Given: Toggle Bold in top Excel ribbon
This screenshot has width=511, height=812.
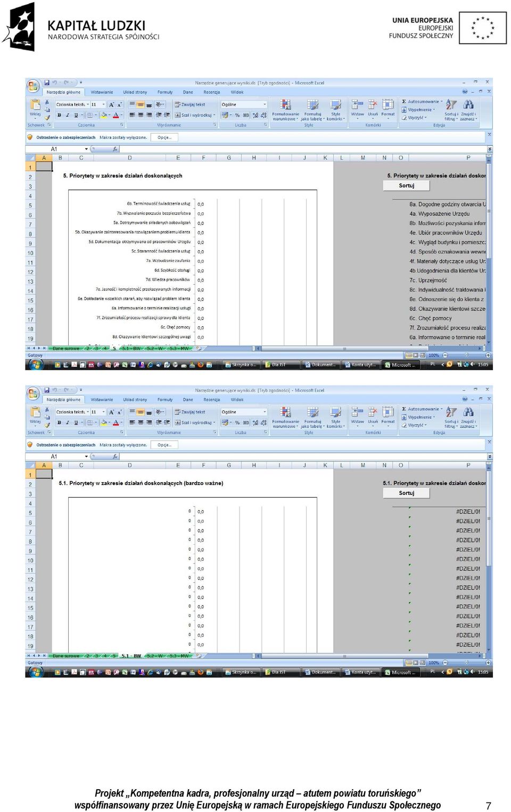Looking at the screenshot, I should 59,115.
